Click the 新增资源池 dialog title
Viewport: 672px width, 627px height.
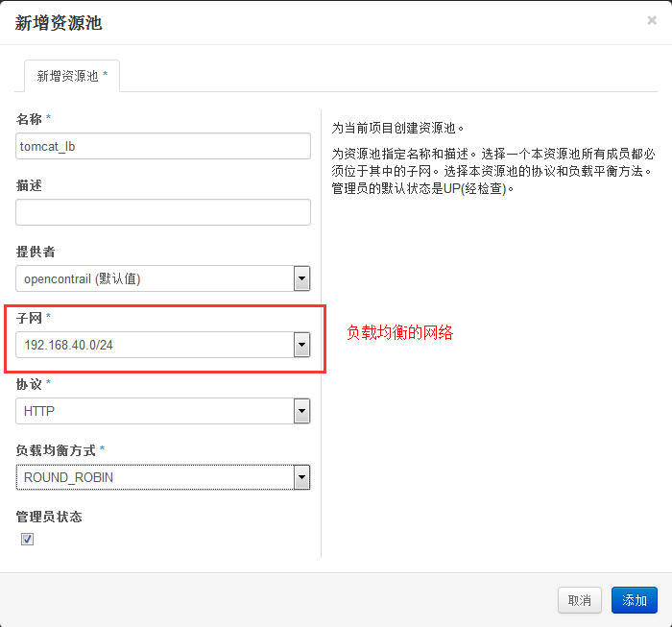pyautogui.click(x=59, y=23)
